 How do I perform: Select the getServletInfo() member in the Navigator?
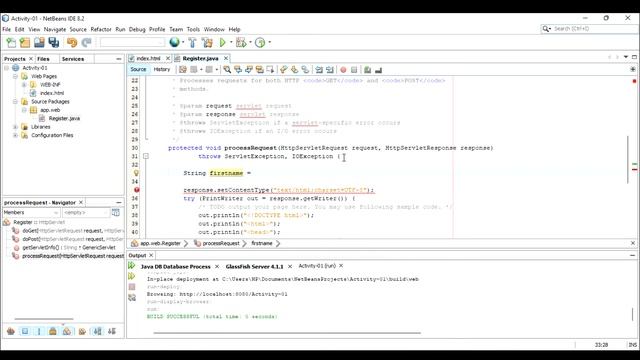click(69, 247)
